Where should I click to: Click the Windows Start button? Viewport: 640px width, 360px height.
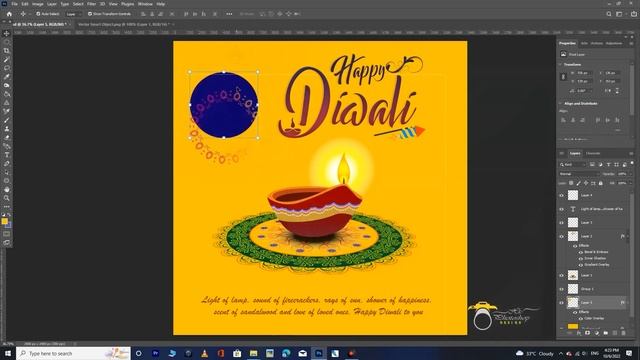8,353
